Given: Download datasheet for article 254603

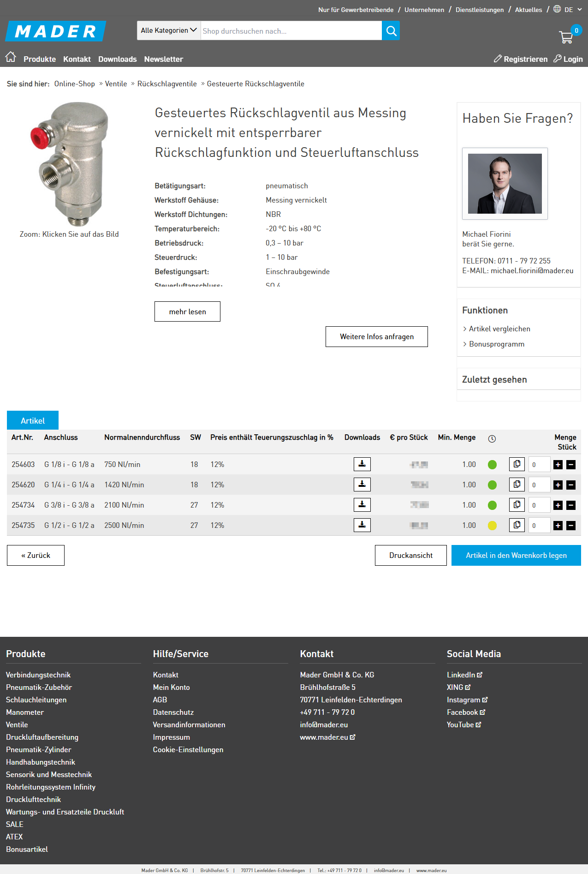Looking at the screenshot, I should pyautogui.click(x=362, y=464).
